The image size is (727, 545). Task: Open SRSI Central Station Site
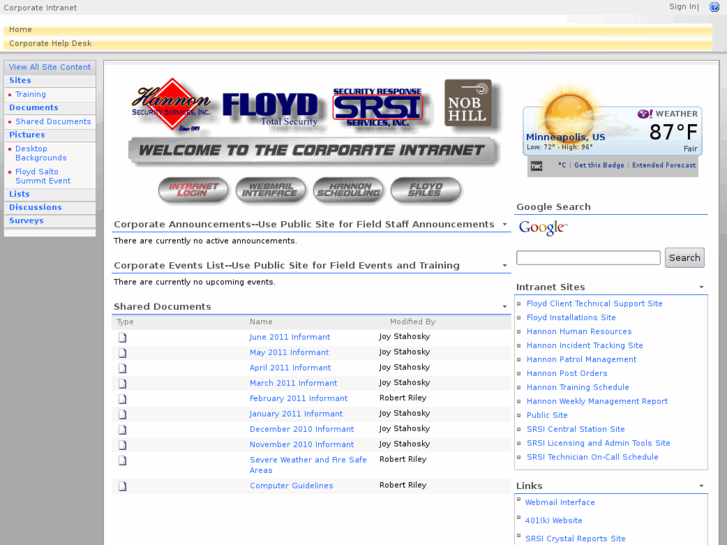[575, 429]
